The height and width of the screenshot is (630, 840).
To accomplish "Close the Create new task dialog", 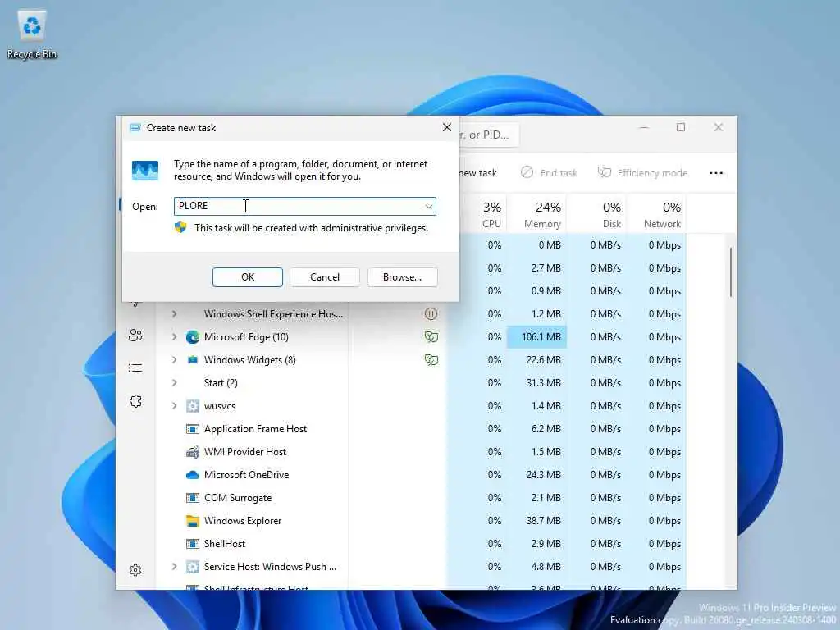I will (447, 127).
